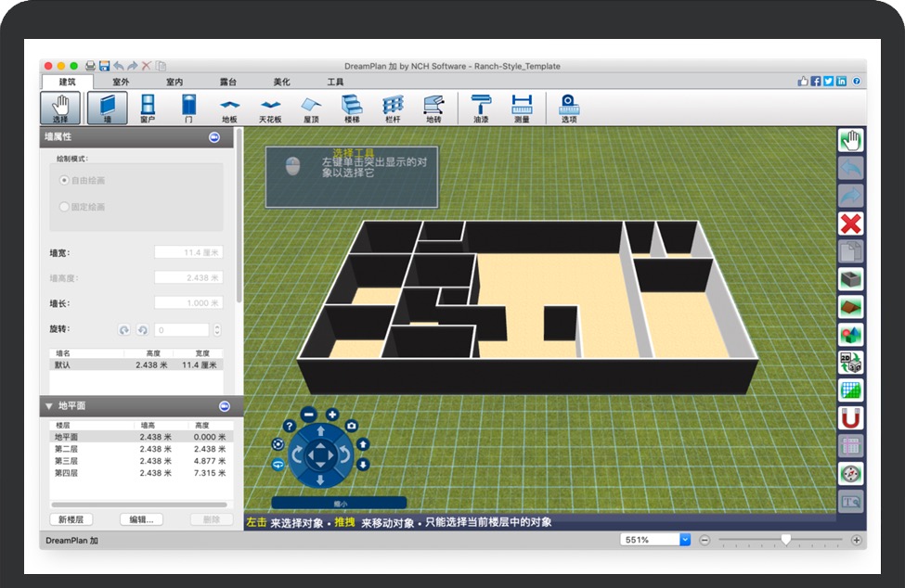Click the red X delete icon

(x=850, y=224)
